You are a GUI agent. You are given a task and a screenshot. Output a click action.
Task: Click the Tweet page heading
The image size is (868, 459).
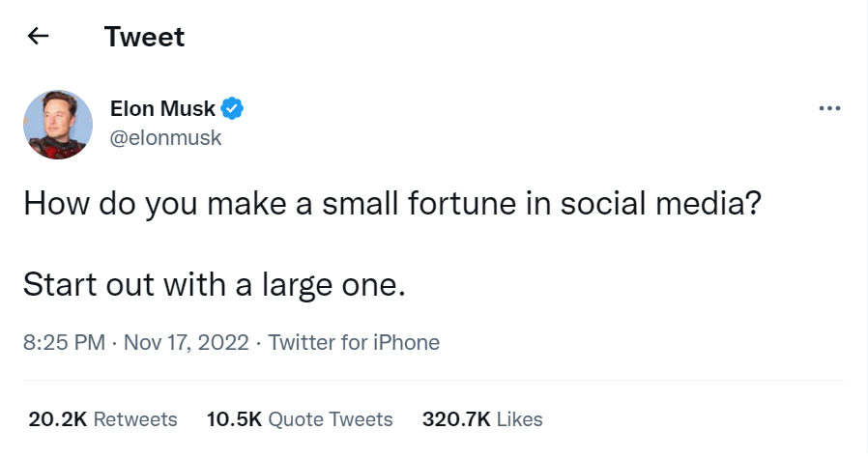[144, 37]
